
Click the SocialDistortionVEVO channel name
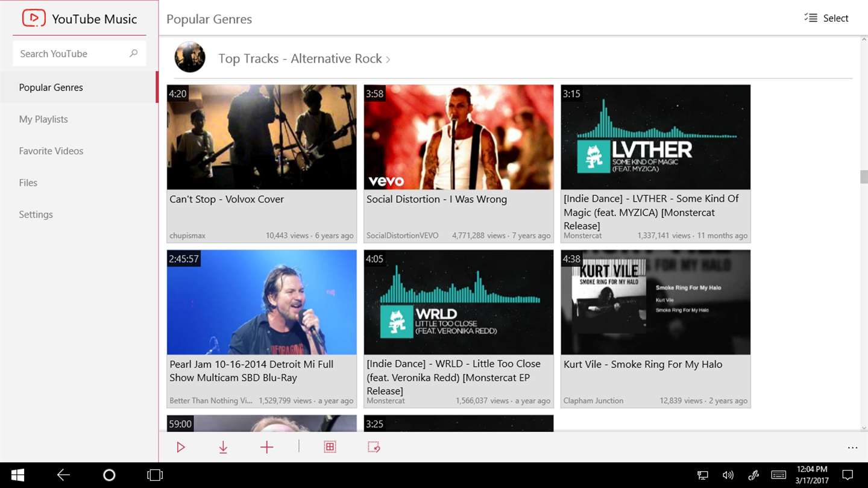(x=403, y=236)
